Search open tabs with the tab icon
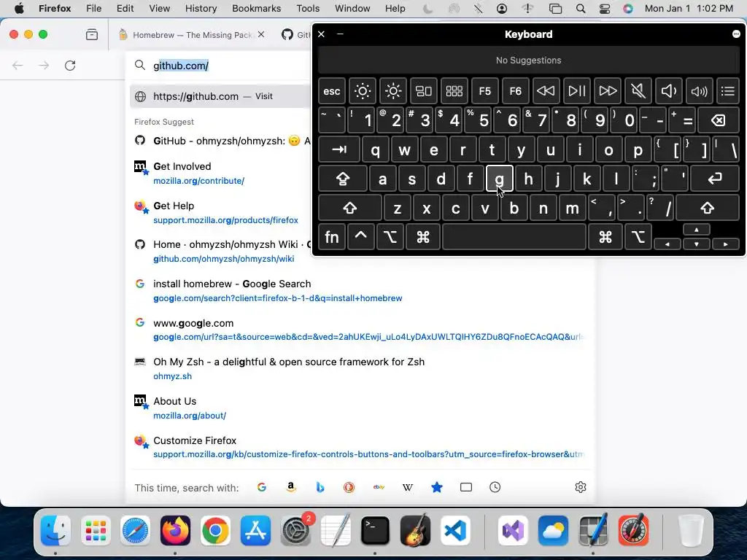Image resolution: width=747 pixels, height=560 pixels. coord(466,487)
